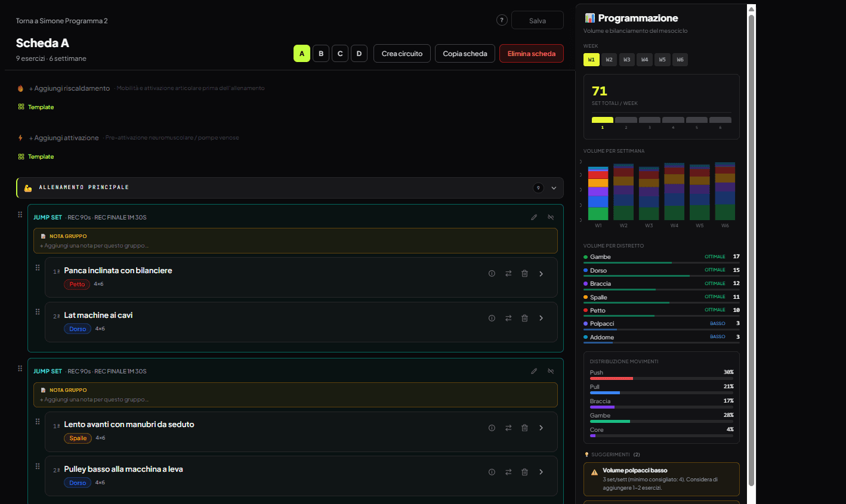Select week W3 in Programmazione
The width and height of the screenshot is (846, 504).
point(627,60)
